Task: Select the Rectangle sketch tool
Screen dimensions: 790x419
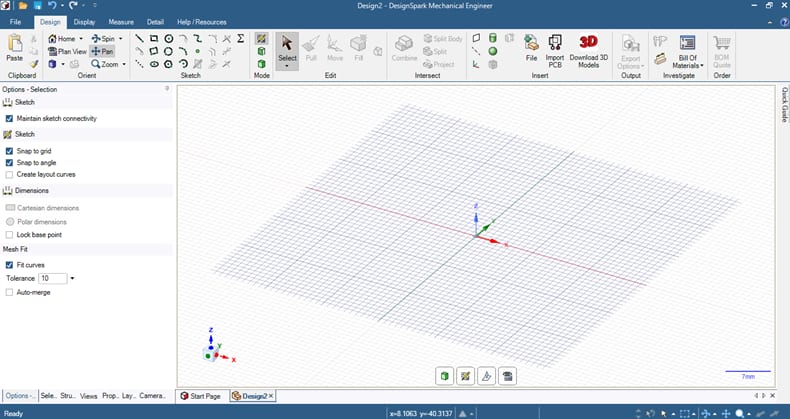Action: pyautogui.click(x=154, y=39)
